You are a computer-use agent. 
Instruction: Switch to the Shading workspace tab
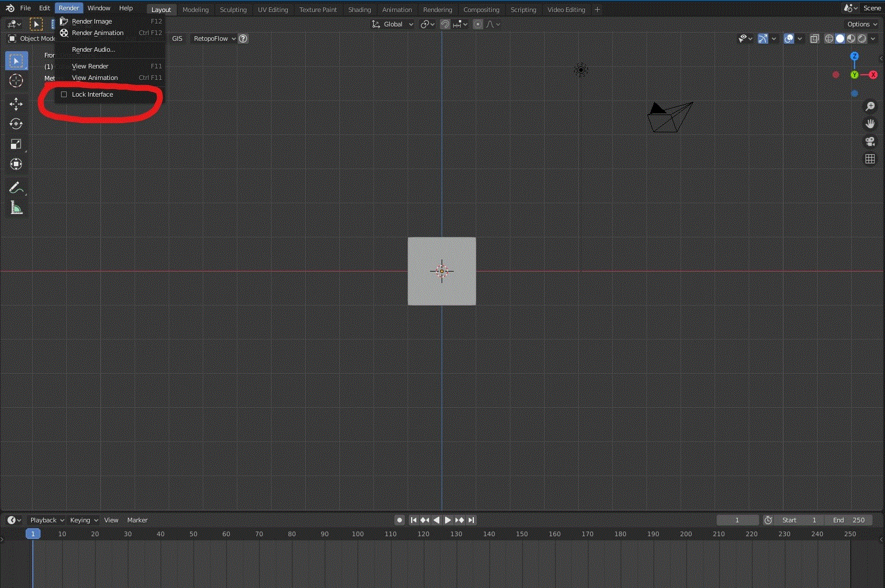click(x=359, y=9)
